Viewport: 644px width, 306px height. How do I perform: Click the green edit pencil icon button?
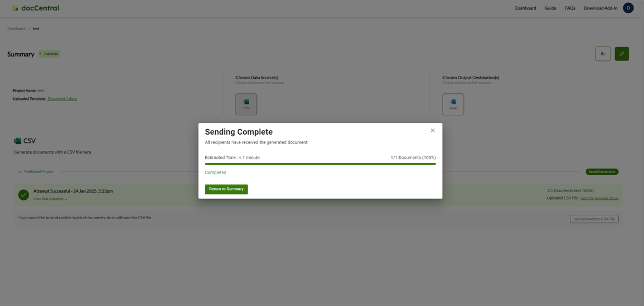(x=621, y=54)
